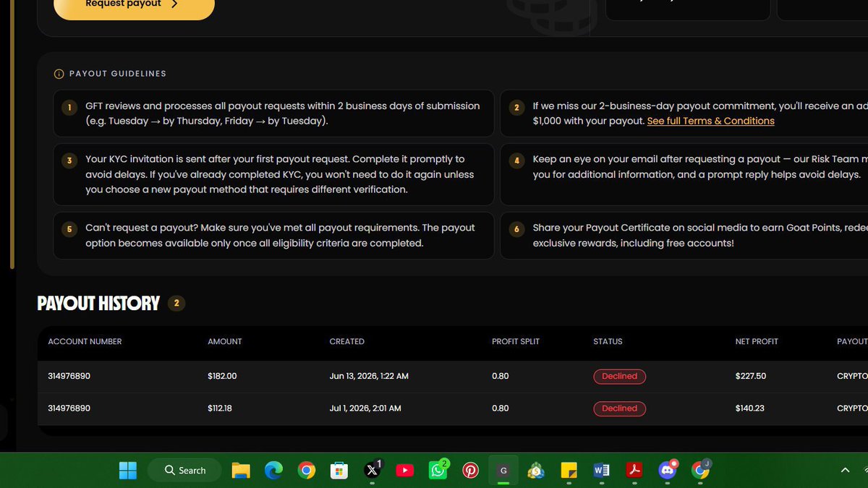Click guideline number 3 badge
The image size is (868, 488).
(x=69, y=160)
